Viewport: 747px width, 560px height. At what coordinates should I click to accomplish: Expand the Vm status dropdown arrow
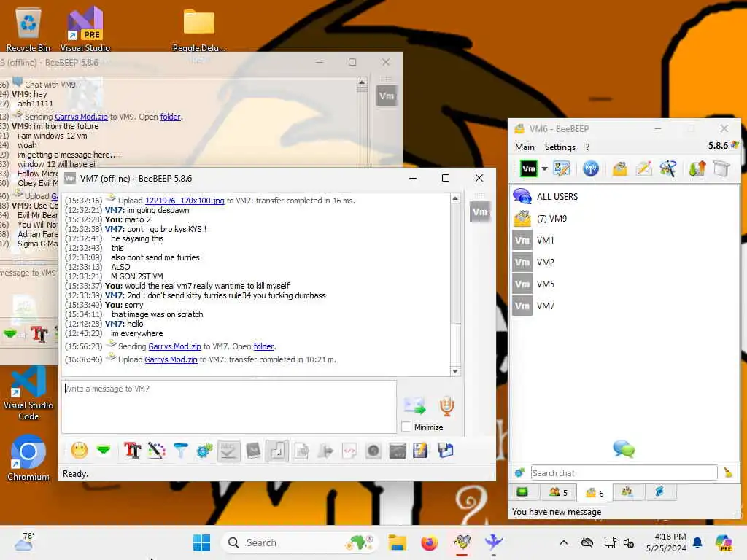tap(544, 168)
